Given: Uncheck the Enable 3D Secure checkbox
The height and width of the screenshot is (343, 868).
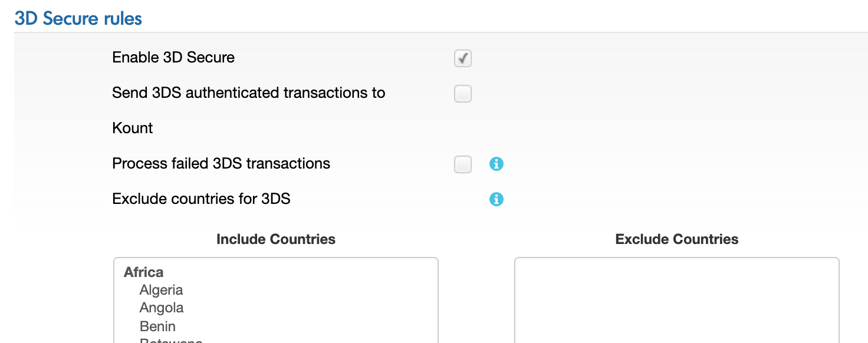Looking at the screenshot, I should 463,58.
